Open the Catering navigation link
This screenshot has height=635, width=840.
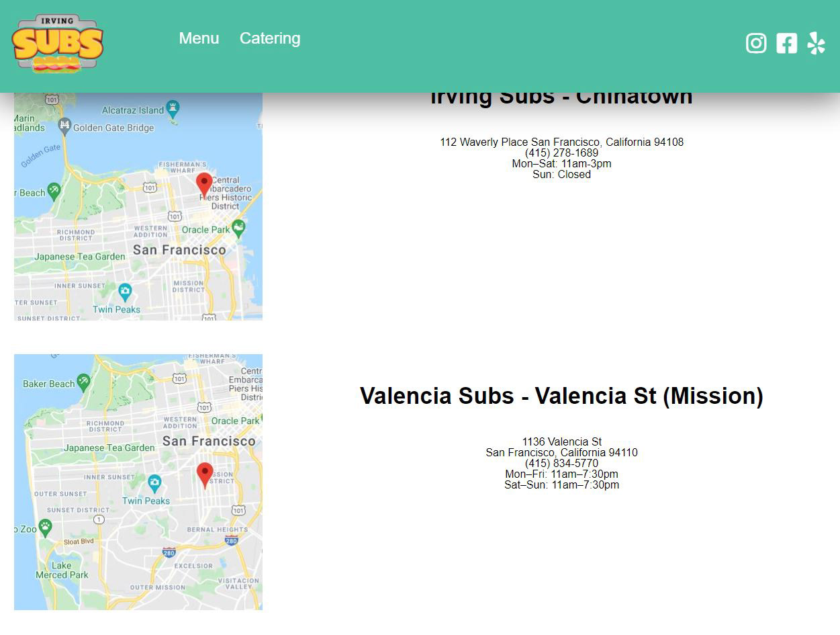coord(270,38)
